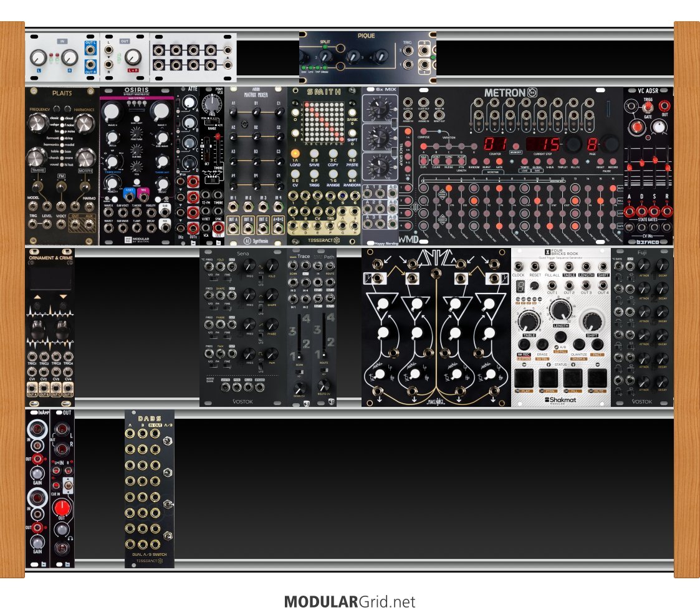Click the A+B+C output jack on Matrix Mixer
Image resolution: width=700 pixels, height=615 pixels.
(x=277, y=229)
